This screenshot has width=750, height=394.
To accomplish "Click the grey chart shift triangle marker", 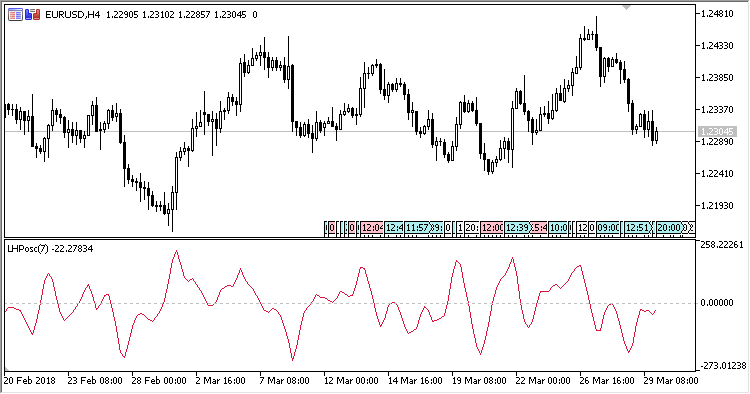I will tap(627, 7).
